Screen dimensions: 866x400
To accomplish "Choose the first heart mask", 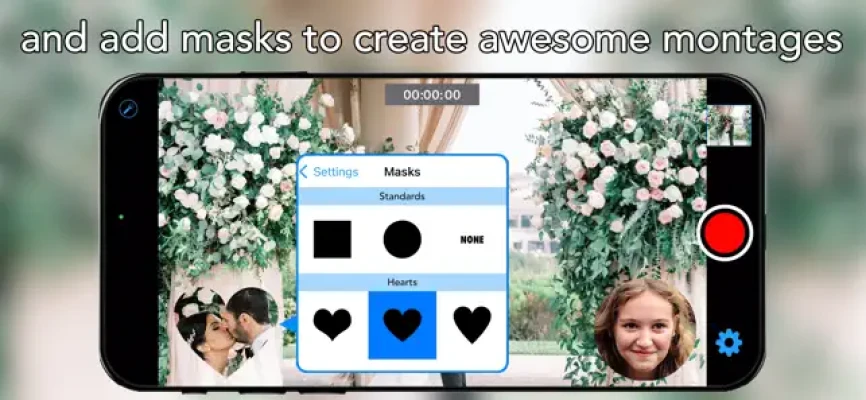I will point(332,324).
